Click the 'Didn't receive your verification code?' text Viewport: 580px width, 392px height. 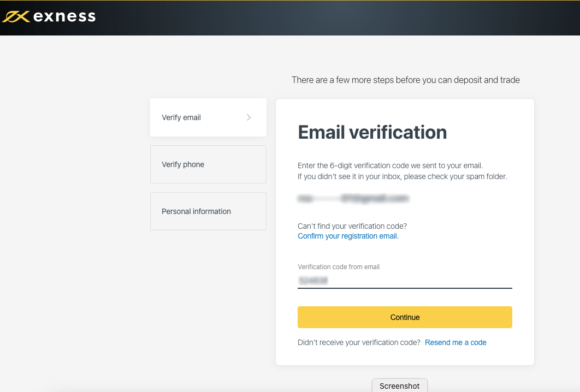pyautogui.click(x=359, y=342)
